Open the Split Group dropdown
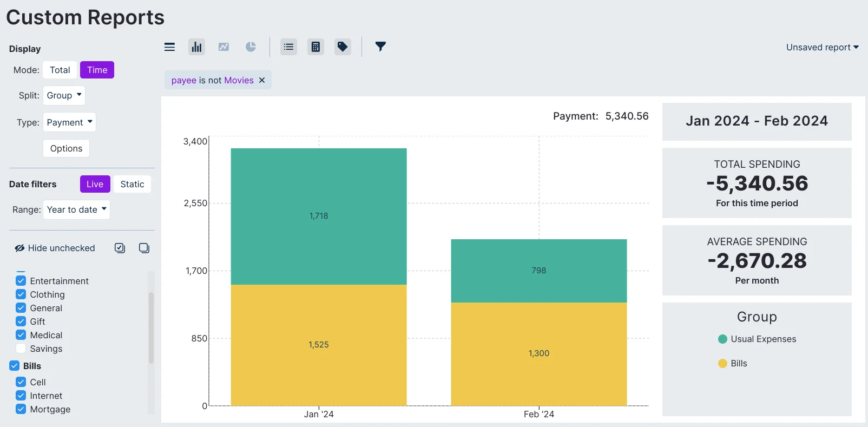Image resolution: width=868 pixels, height=427 pixels. coord(64,95)
